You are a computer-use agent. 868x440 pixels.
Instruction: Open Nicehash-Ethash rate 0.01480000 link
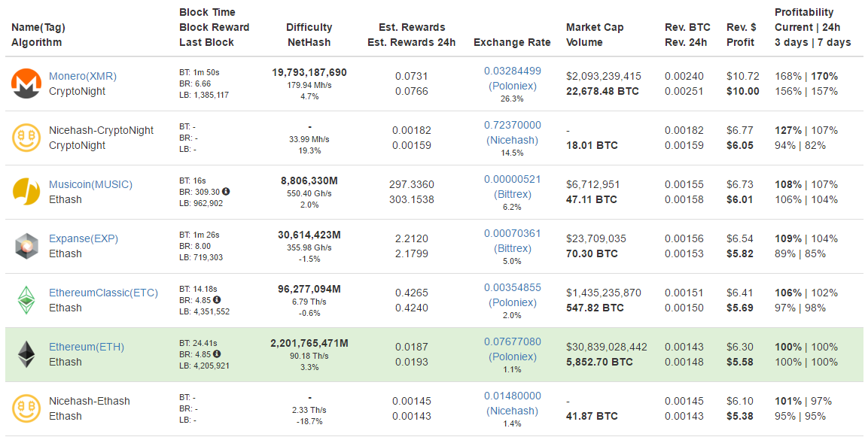513,396
